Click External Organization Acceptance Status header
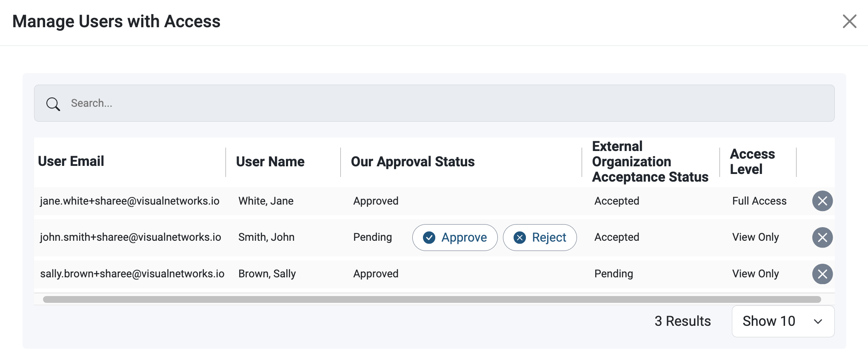The image size is (868, 359). (650, 162)
